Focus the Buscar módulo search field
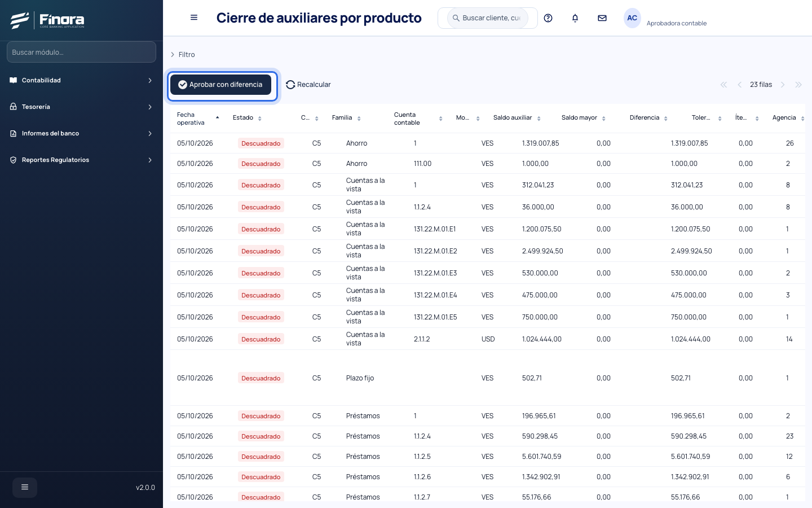The height and width of the screenshot is (508, 812). [81, 52]
